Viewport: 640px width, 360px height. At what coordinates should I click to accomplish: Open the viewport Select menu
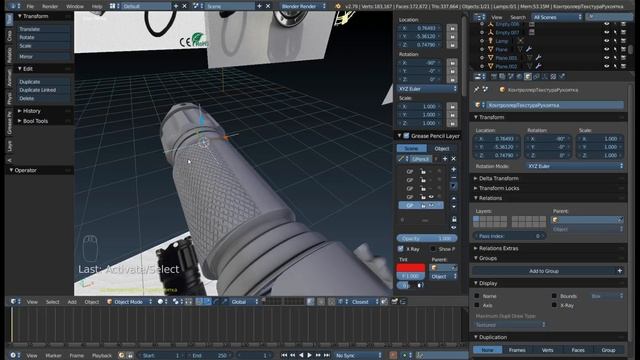[x=52, y=302]
